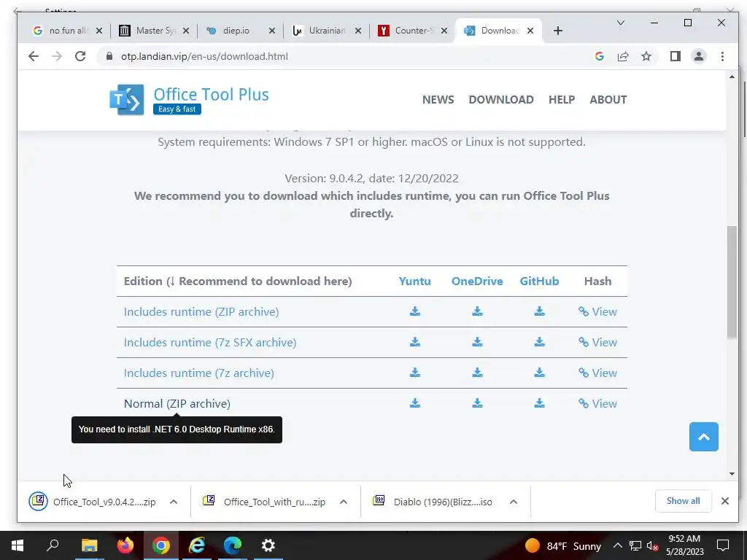The image size is (747, 560).
Task: Expand options for Diablo (1996) iso download
Action: tap(513, 502)
